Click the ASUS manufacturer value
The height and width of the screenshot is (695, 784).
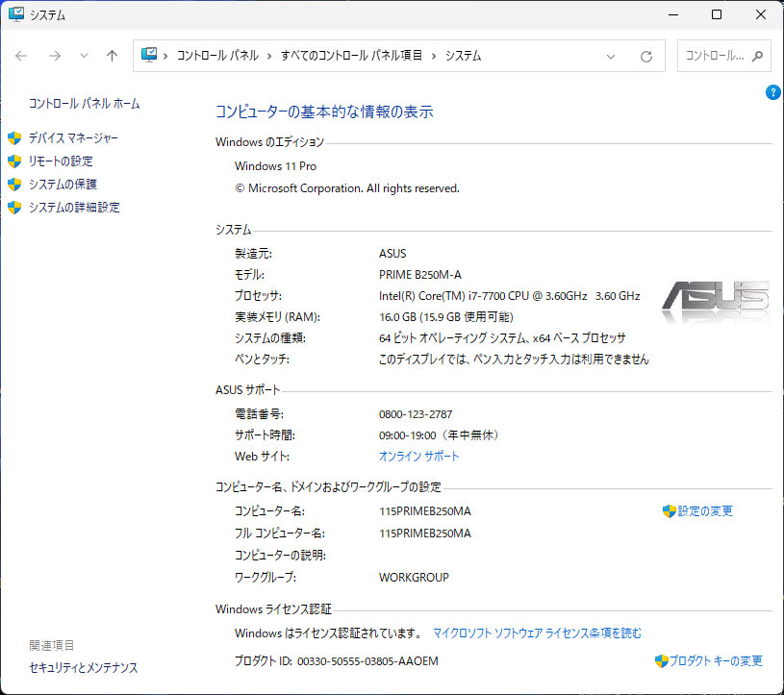pyautogui.click(x=392, y=254)
